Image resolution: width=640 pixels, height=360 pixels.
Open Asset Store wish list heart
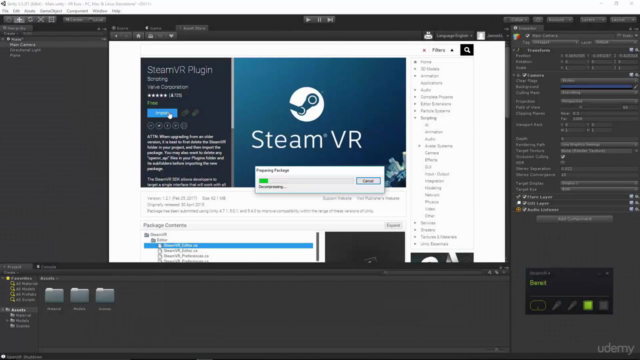(171, 36)
